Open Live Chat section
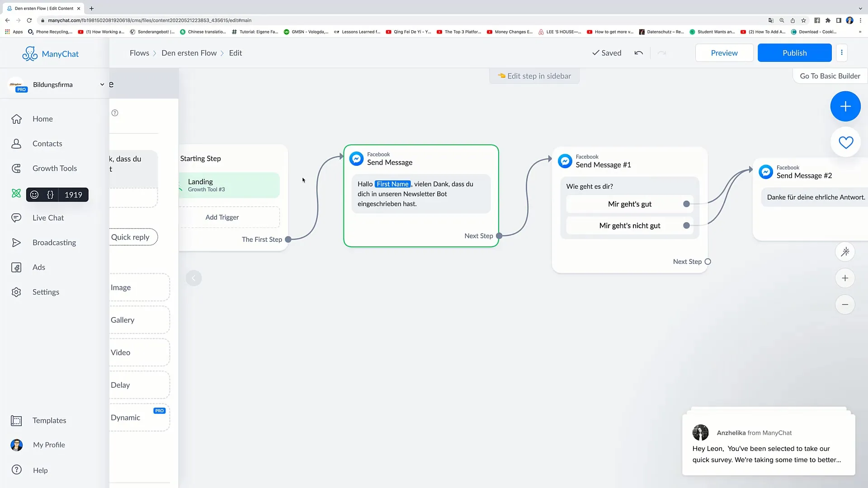The image size is (868, 488). 48,217
